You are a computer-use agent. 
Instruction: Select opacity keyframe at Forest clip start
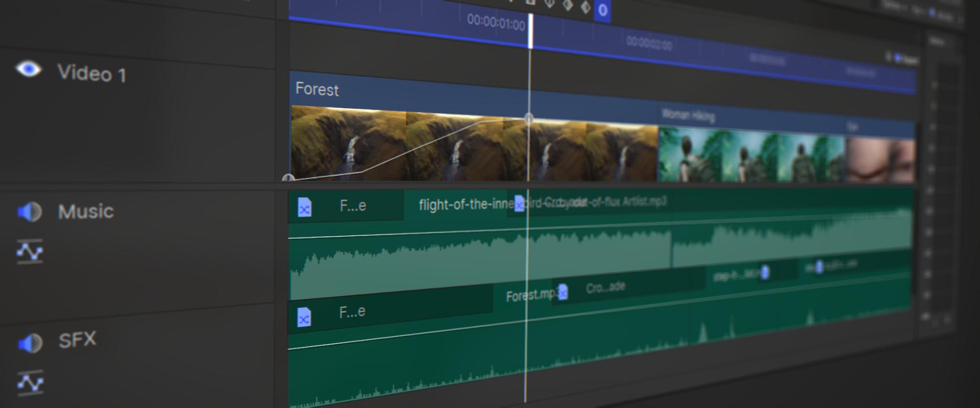pos(288,178)
